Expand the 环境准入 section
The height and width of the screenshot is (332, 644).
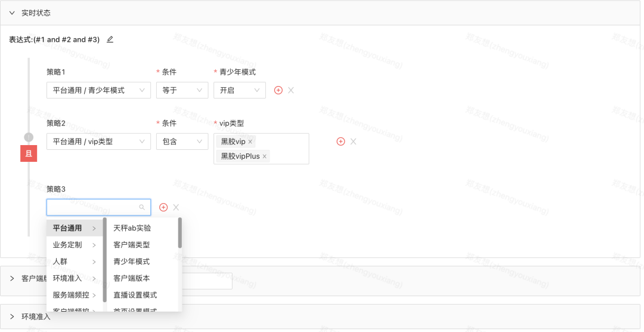click(12, 316)
